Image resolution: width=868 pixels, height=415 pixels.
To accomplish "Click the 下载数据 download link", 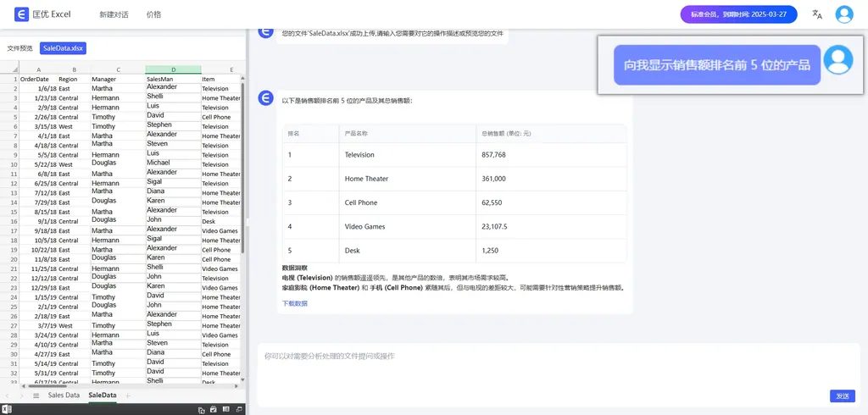I will [295, 302].
